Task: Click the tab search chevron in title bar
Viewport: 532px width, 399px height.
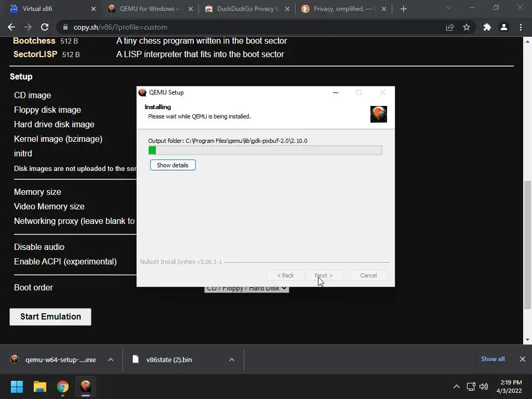Action: (448, 7)
